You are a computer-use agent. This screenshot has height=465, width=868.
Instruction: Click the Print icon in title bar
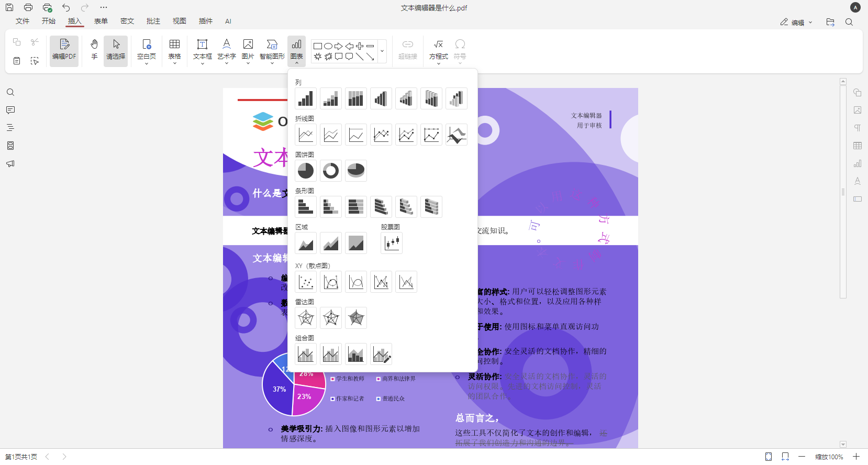click(28, 7)
